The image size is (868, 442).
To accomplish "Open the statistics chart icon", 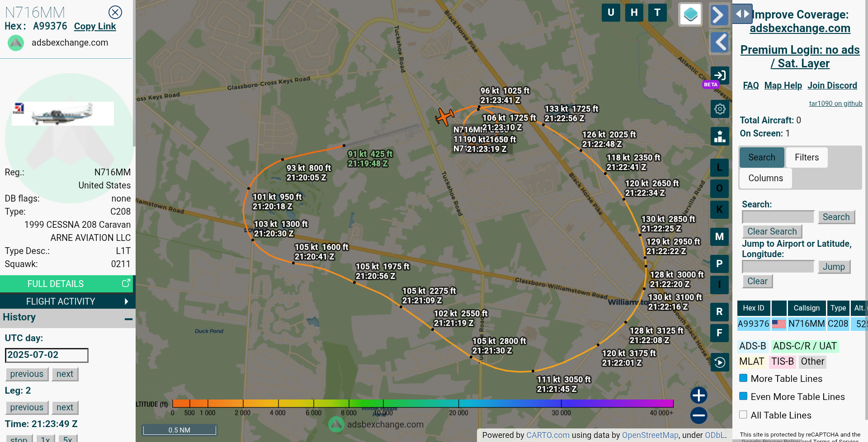I will click(720, 136).
